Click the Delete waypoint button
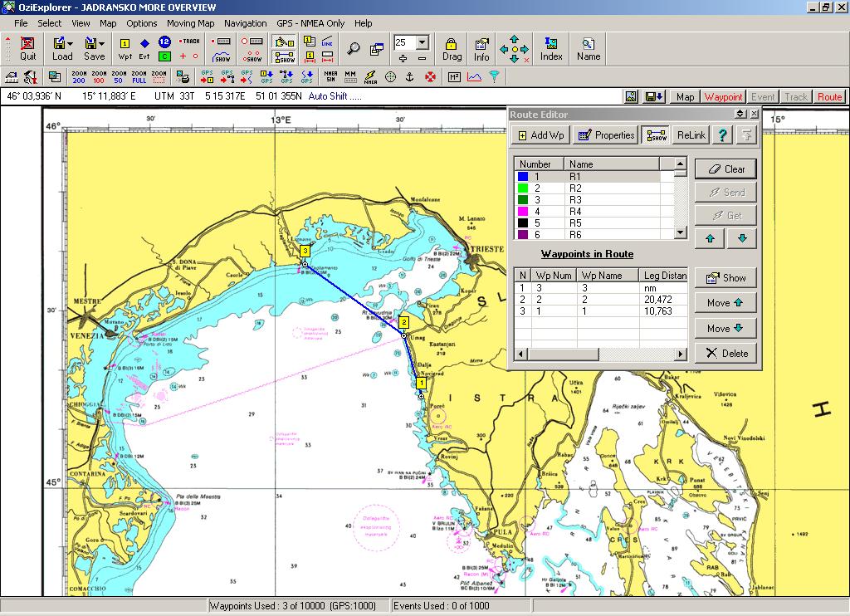This screenshot has height=616, width=850. click(725, 354)
